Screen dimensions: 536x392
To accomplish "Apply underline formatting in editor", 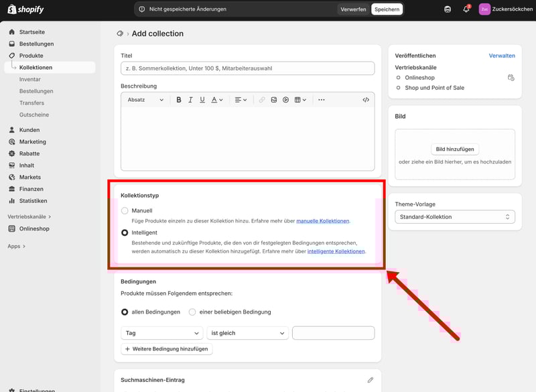I will [x=202, y=100].
